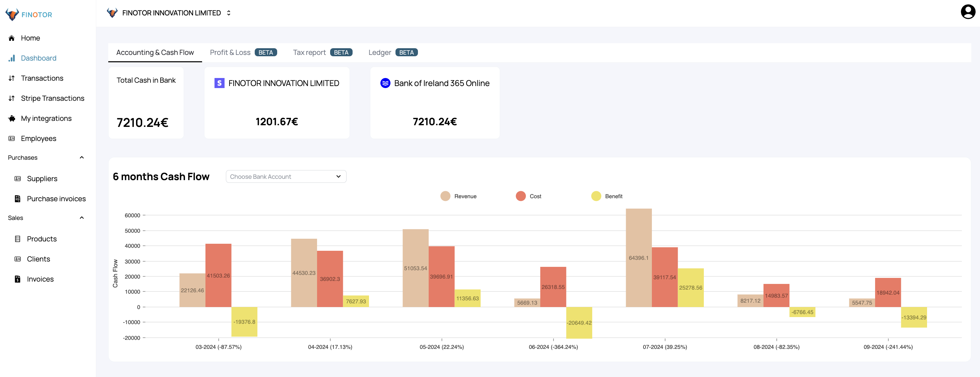Click the Dashboard bar-chart icon
Image resolution: width=980 pixels, height=377 pixels.
coord(11,58)
